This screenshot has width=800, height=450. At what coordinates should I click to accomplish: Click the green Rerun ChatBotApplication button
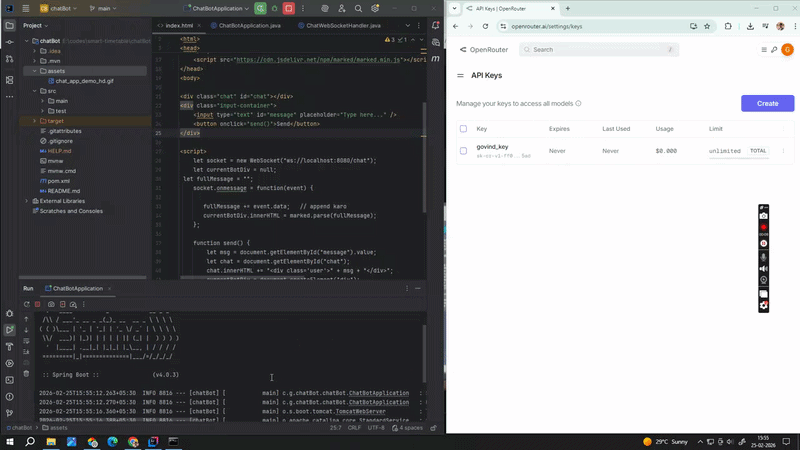(x=260, y=9)
